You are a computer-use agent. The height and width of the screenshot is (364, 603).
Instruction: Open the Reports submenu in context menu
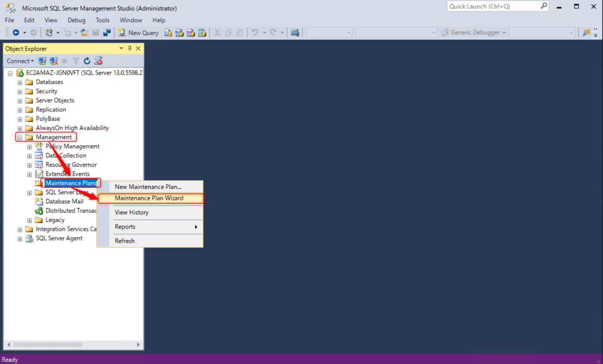tap(150, 226)
